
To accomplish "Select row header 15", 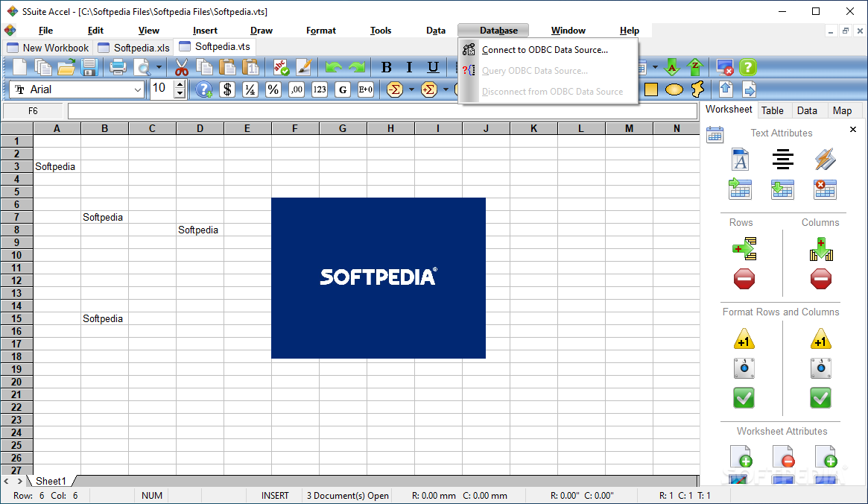I will [16, 318].
